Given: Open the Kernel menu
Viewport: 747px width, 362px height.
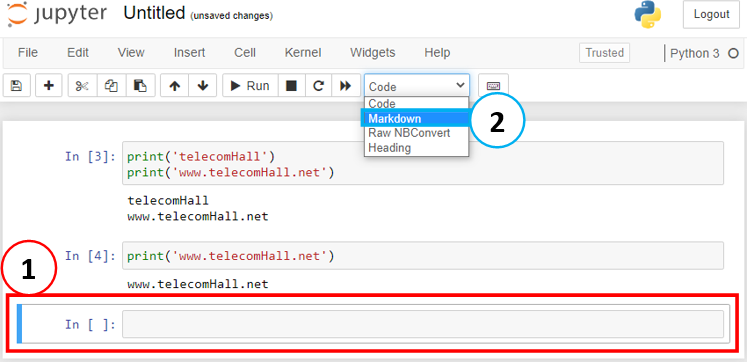Looking at the screenshot, I should [303, 52].
